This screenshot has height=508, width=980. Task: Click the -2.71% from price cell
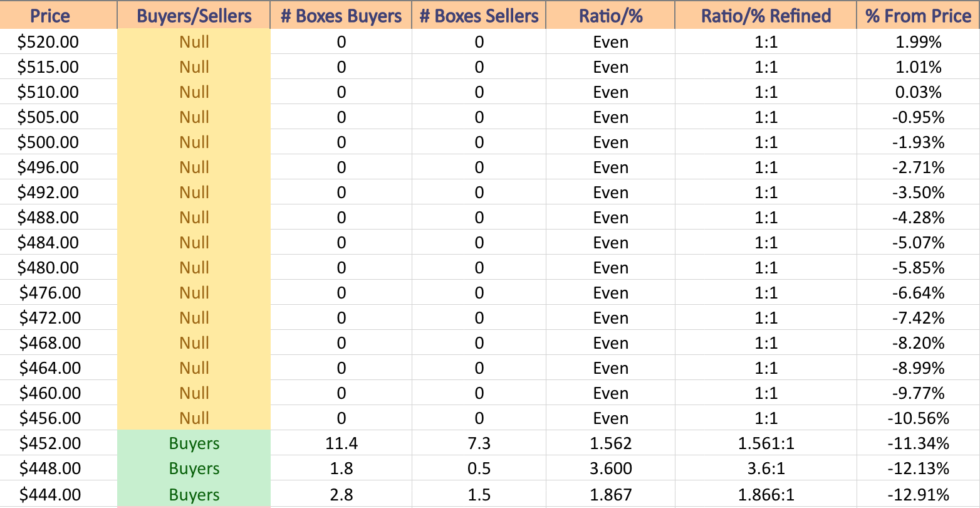[x=919, y=167]
